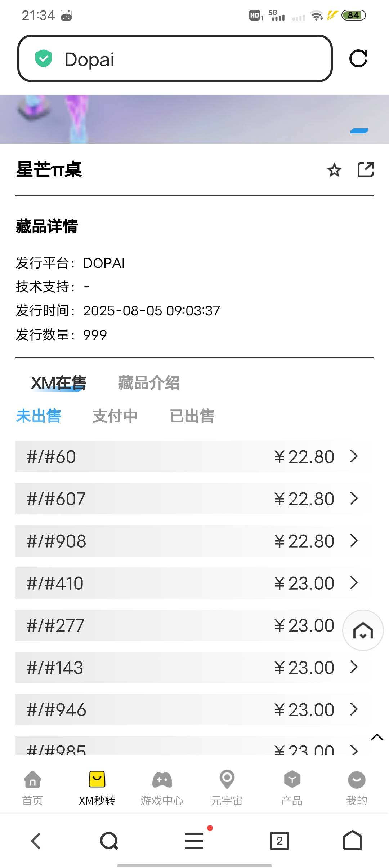The height and width of the screenshot is (868, 389).
Task: Tap the floating home shortcut button
Action: [x=363, y=630]
